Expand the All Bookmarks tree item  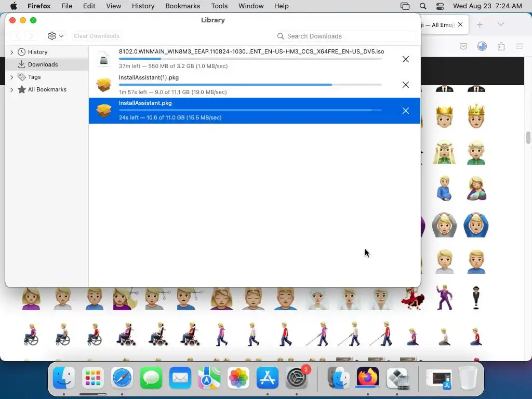(x=12, y=90)
